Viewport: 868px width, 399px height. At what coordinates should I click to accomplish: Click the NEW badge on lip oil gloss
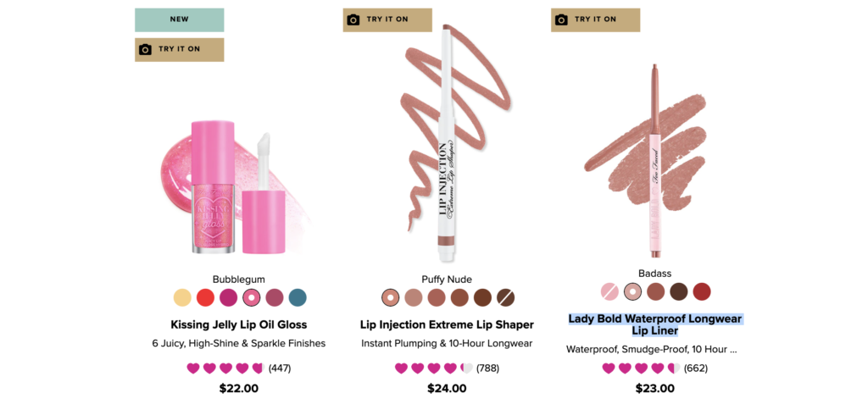(180, 20)
